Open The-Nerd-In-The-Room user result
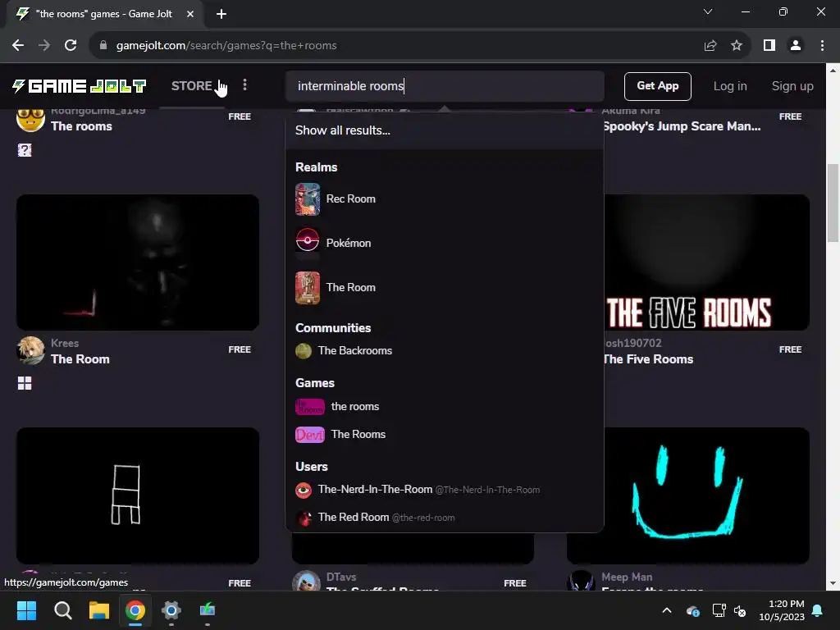Image resolution: width=840 pixels, height=630 pixels. (445, 490)
